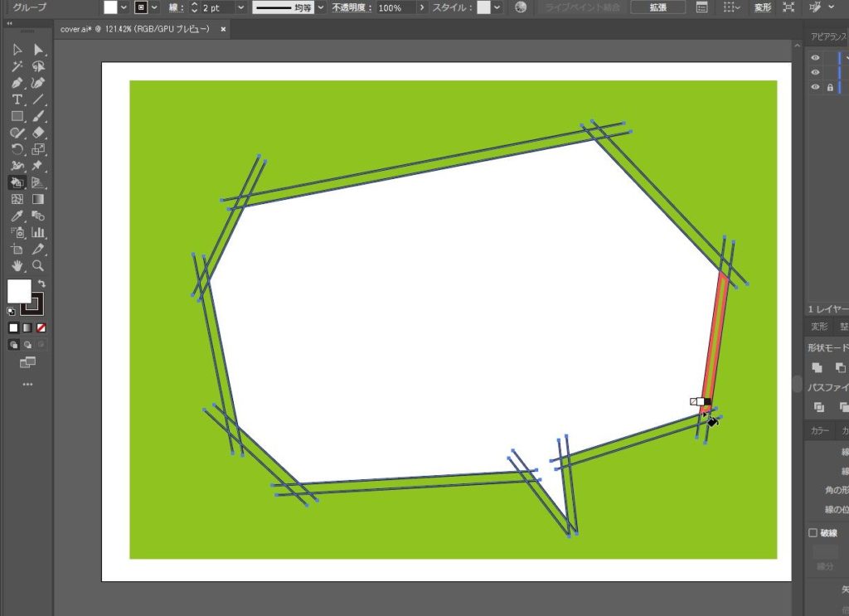Select the Type tool

point(17,99)
